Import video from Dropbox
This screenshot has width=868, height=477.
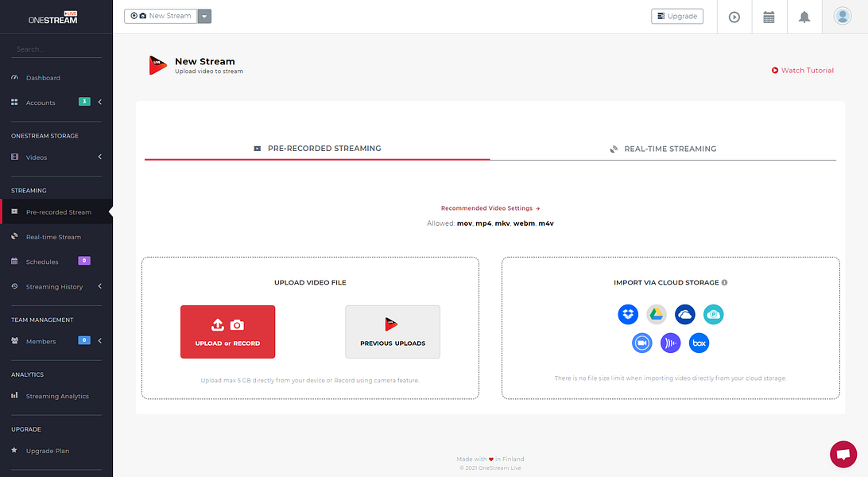[628, 314]
